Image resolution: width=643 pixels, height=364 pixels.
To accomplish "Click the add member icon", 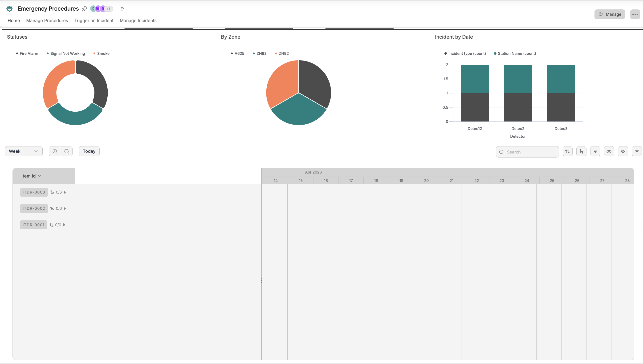I will (x=122, y=9).
